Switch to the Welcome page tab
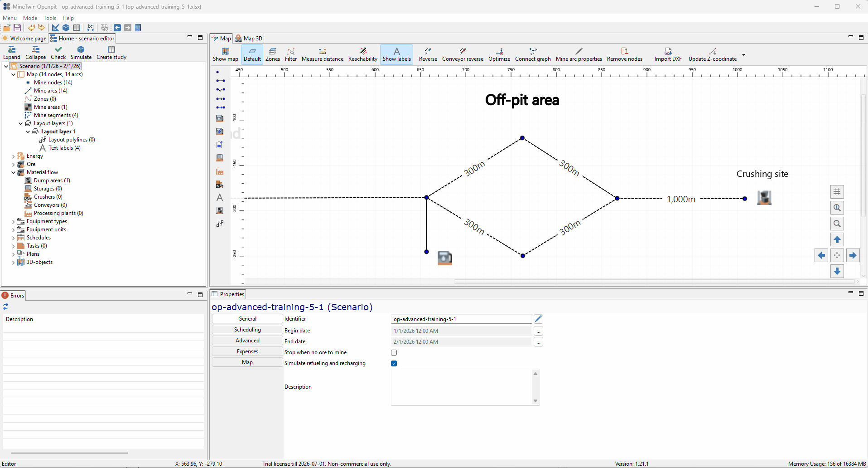The image size is (868, 468). tap(24, 39)
